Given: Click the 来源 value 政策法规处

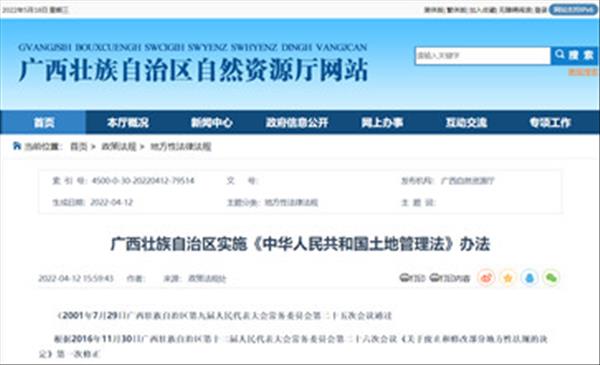Looking at the screenshot, I should click(207, 279).
